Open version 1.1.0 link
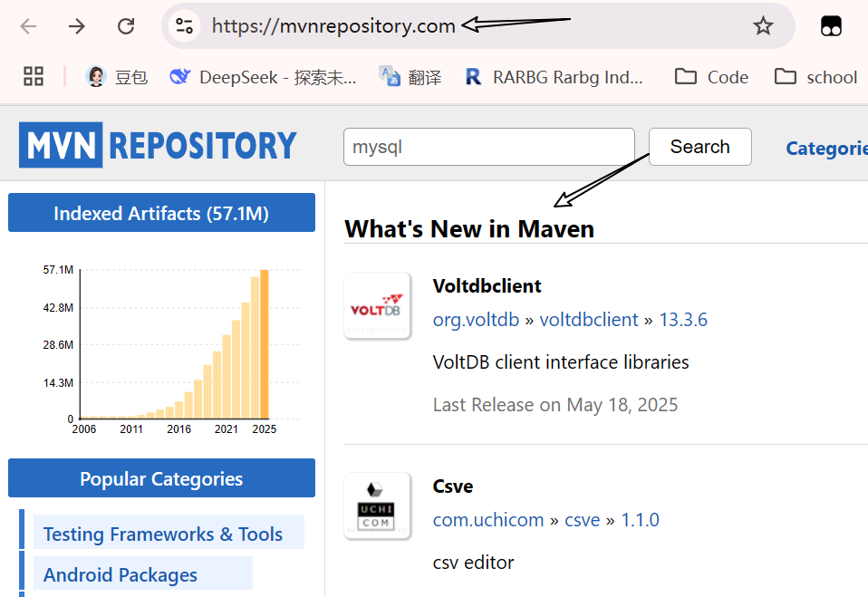Screen dimensions: 868x597 (640, 520)
